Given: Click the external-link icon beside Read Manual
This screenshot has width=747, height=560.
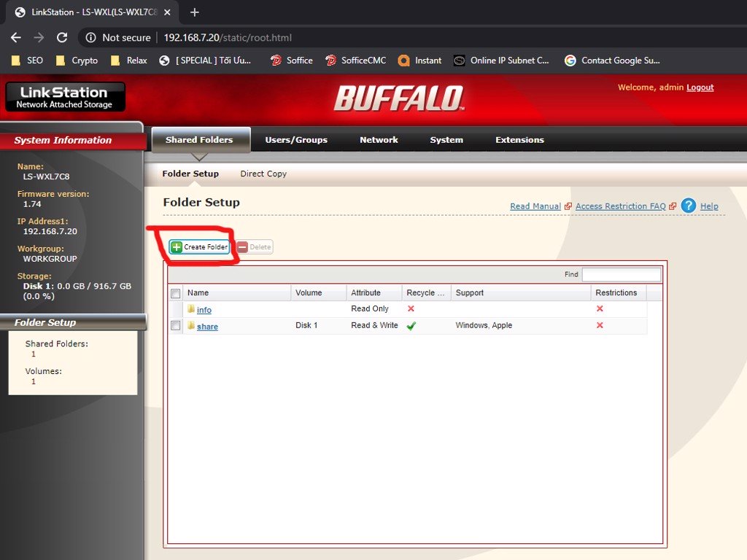Looking at the screenshot, I should (x=568, y=206).
